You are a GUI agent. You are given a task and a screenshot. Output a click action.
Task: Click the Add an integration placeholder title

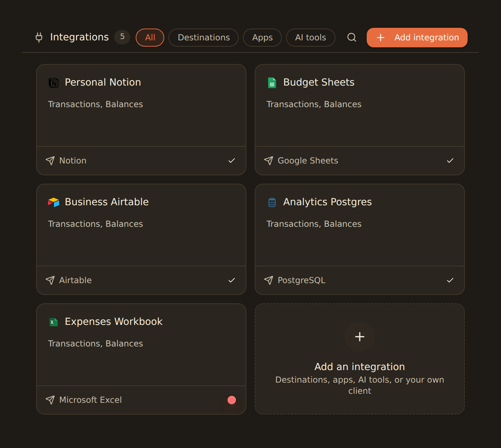coord(360,367)
